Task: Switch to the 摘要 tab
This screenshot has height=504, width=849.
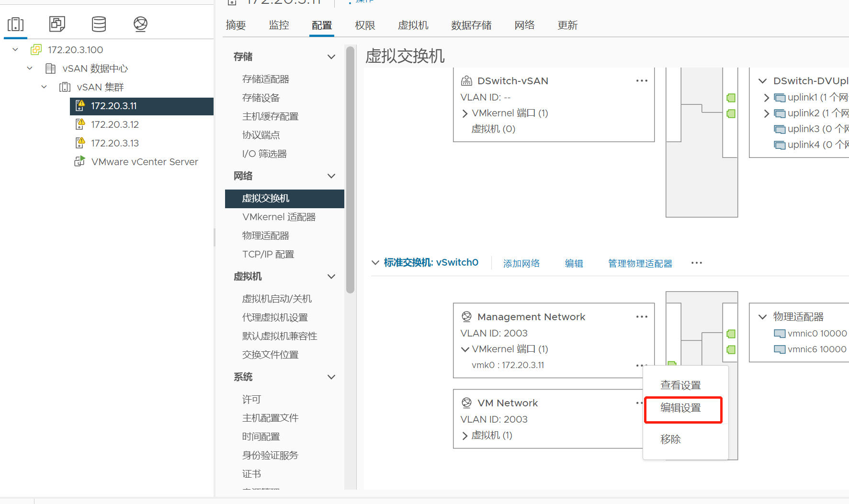Action: coord(236,25)
